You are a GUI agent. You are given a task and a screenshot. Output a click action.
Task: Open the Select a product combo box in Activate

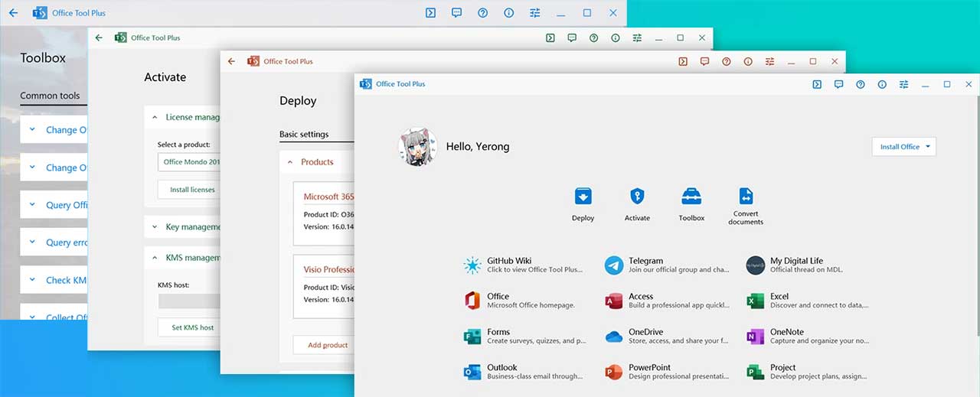189,161
